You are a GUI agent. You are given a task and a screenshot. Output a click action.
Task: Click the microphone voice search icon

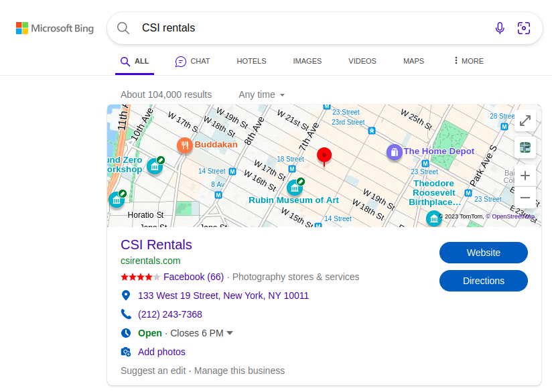[x=500, y=28]
